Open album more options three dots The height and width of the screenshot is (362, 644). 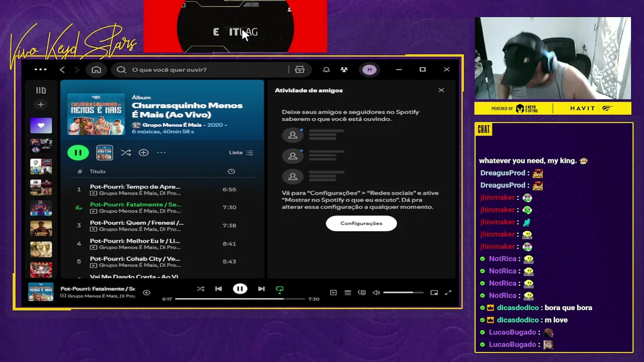[161, 152]
